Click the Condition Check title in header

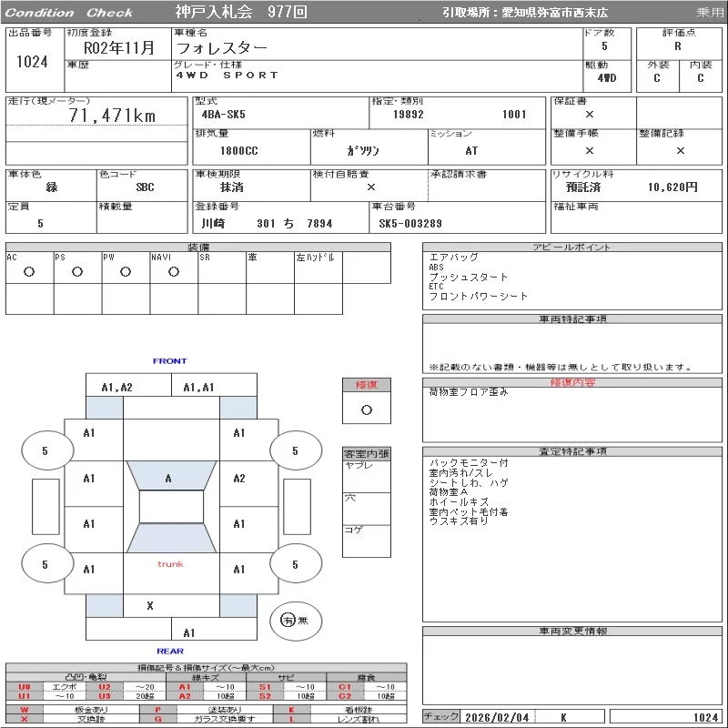pos(69,13)
